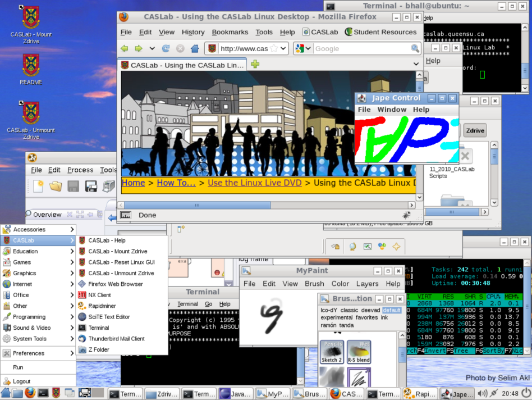Expand the Accessories submenu
Viewport: 532px width, 400px height.
point(38,230)
